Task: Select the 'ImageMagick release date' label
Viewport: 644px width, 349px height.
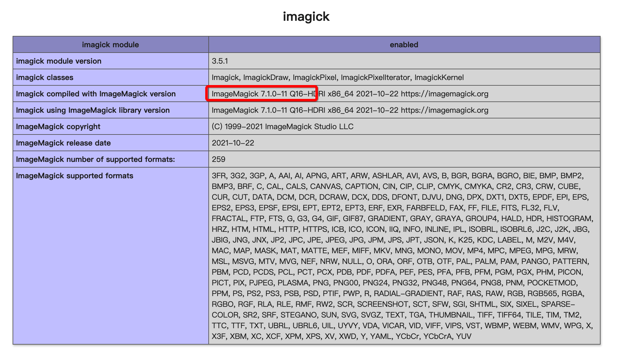Action: coord(63,143)
